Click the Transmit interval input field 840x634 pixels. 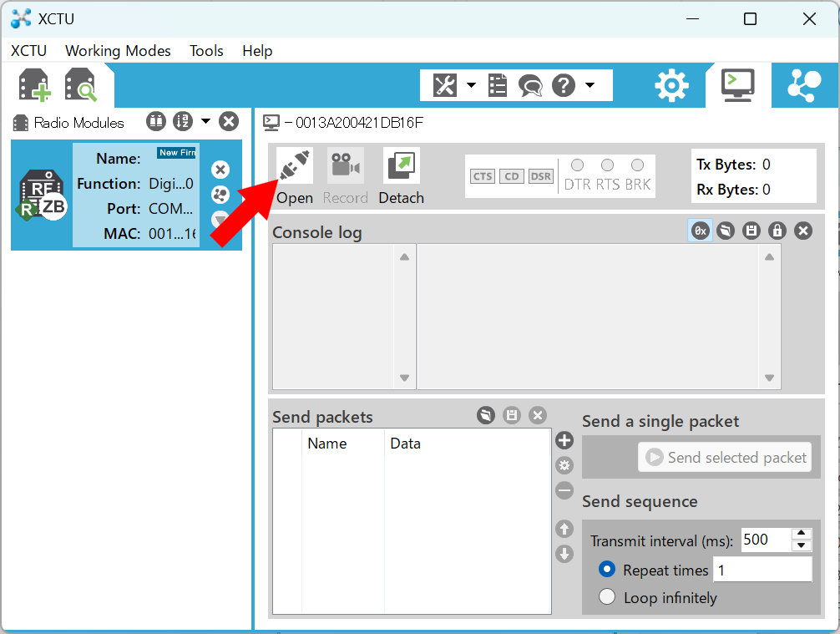click(766, 540)
